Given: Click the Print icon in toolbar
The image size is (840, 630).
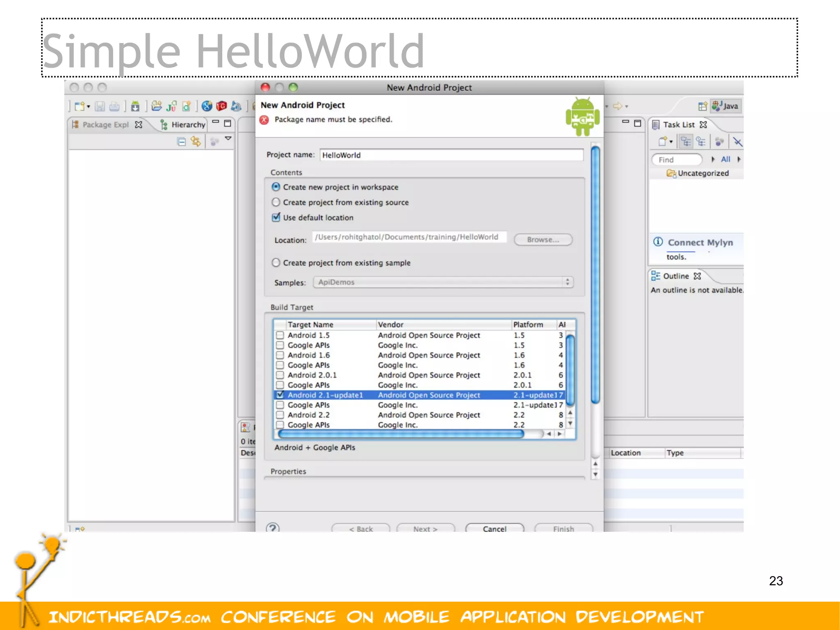Looking at the screenshot, I should click(x=114, y=106).
